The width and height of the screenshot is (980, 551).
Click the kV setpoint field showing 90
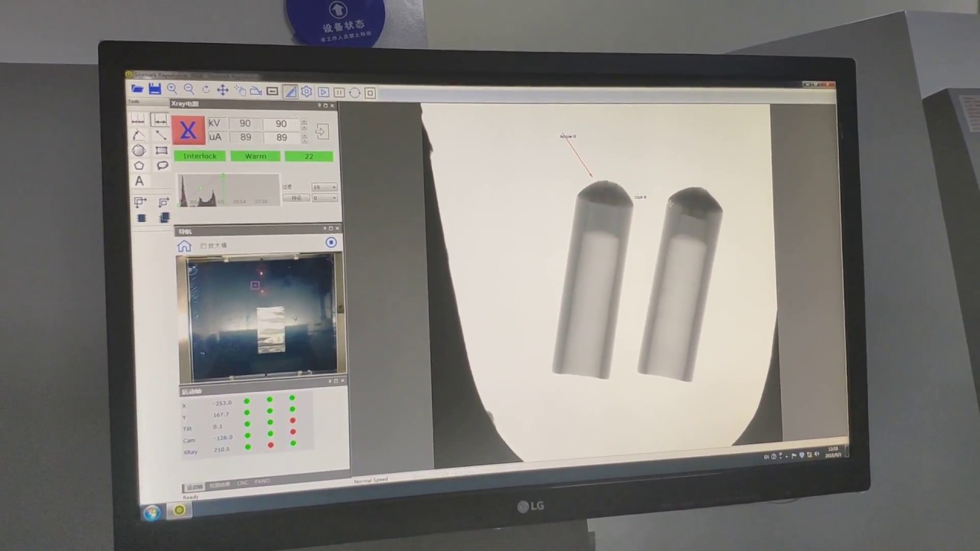(281, 124)
